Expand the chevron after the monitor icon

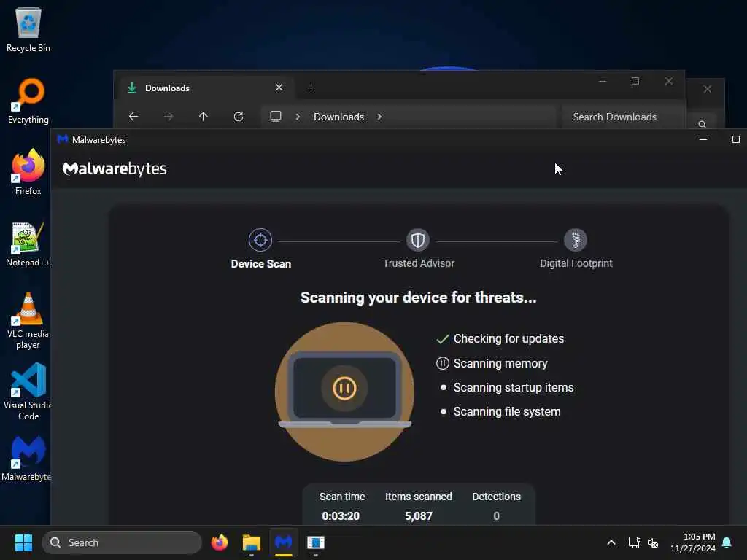(298, 117)
